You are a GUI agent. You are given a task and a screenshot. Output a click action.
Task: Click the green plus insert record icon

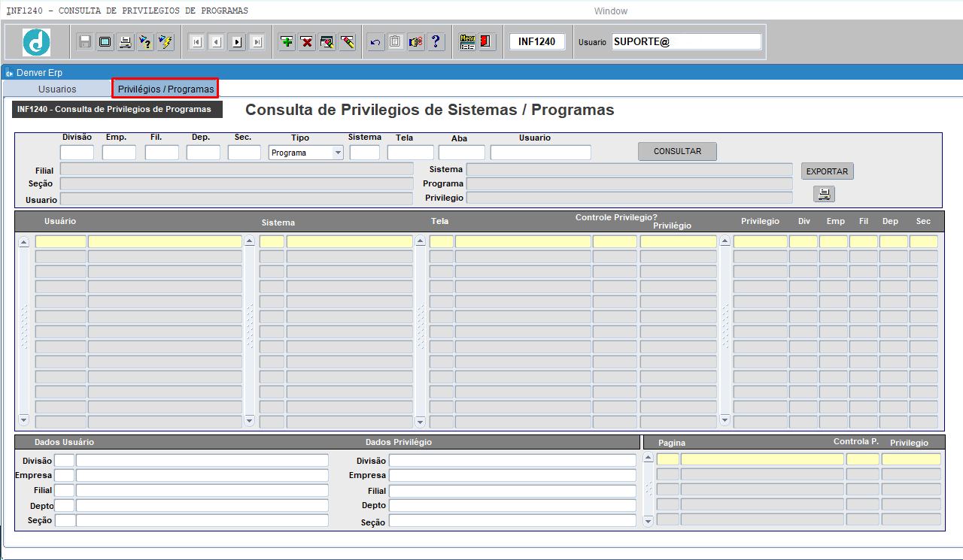(x=287, y=42)
